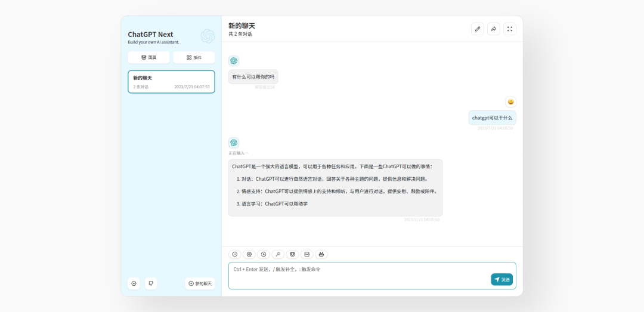Open the 插件 plugins button
This screenshot has width=644, height=312.
point(194,57)
